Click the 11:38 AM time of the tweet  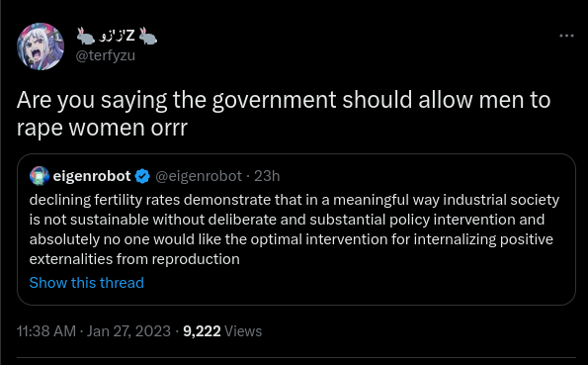pyautogui.click(x=46, y=331)
